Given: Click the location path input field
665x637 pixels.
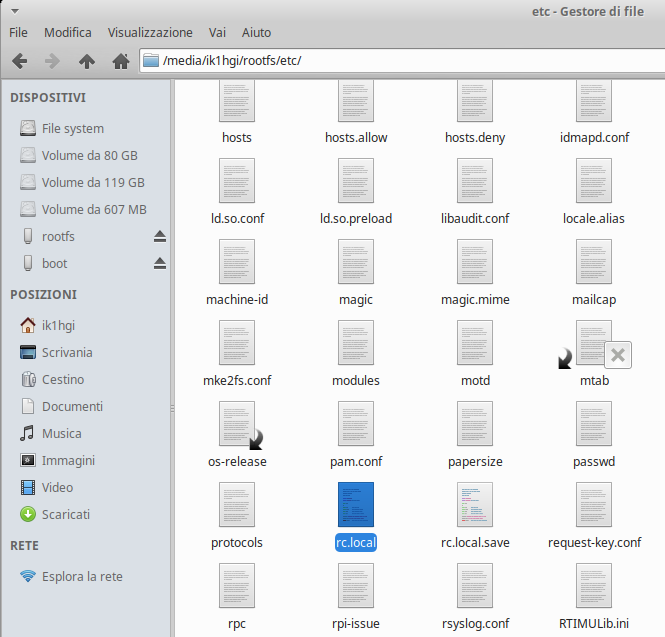Looking at the screenshot, I should pos(400,61).
